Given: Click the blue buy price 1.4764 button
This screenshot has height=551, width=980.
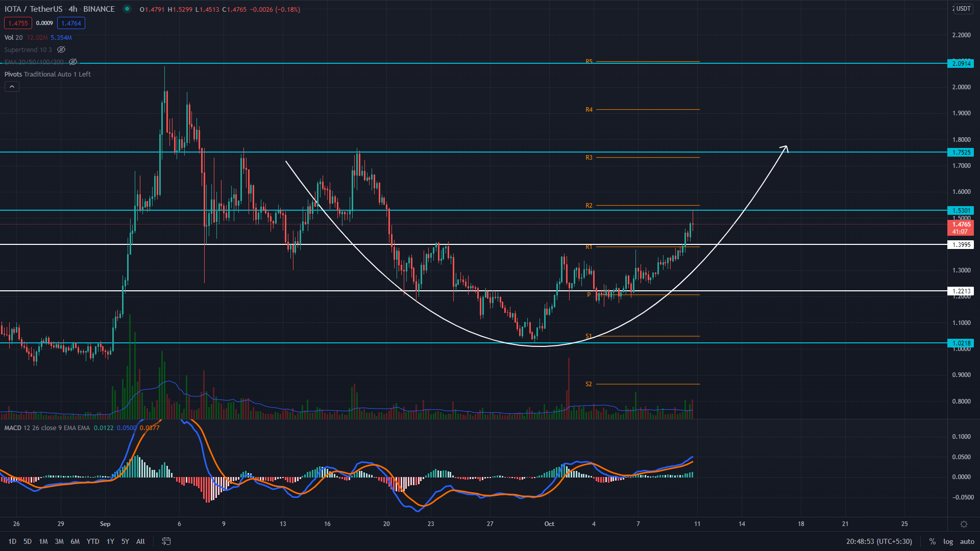Looking at the screenshot, I should pyautogui.click(x=71, y=23).
